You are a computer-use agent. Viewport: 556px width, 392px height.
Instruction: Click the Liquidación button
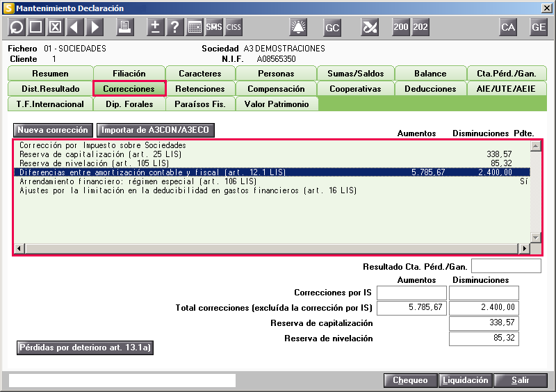coord(466,380)
